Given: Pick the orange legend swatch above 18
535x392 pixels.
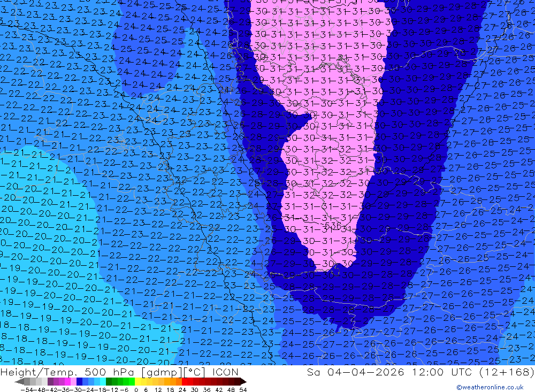Looking at the screenshot, I should (x=173, y=381).
